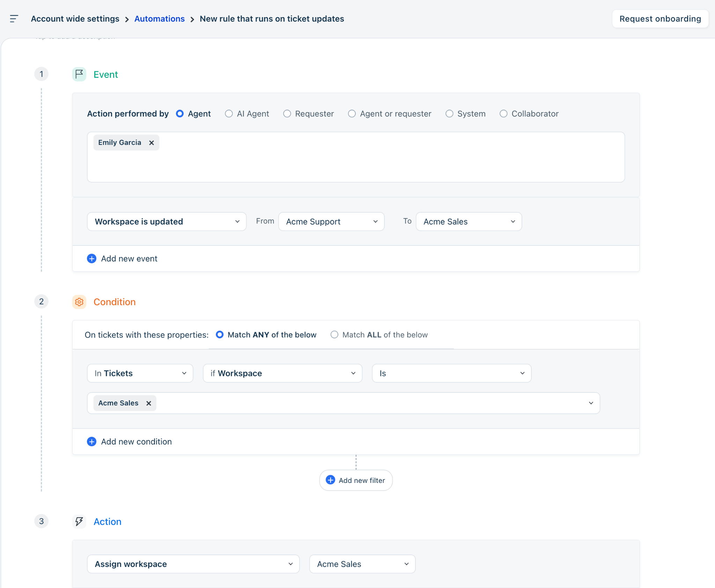The image size is (715, 588).
Task: Go to Automations breadcrumb link
Action: pos(160,19)
